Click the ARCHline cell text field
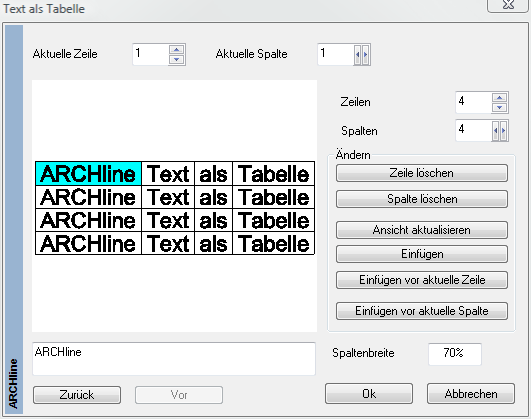 (x=174, y=359)
